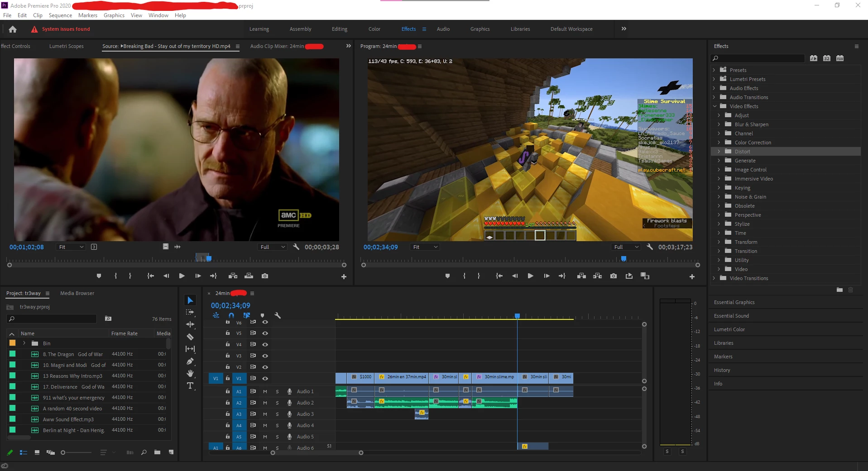Click Overwrite button in Source monitor

click(x=249, y=276)
